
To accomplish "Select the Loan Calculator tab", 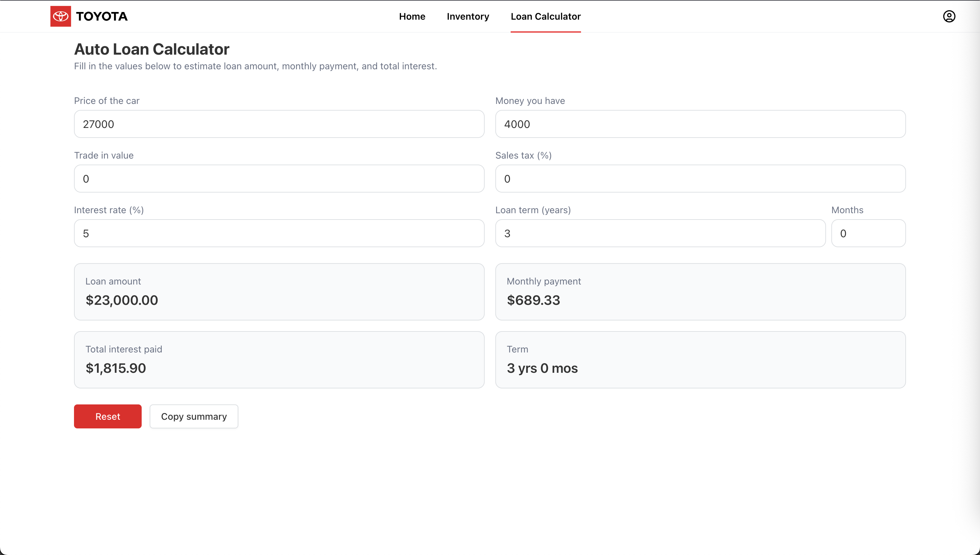I will click(x=545, y=16).
